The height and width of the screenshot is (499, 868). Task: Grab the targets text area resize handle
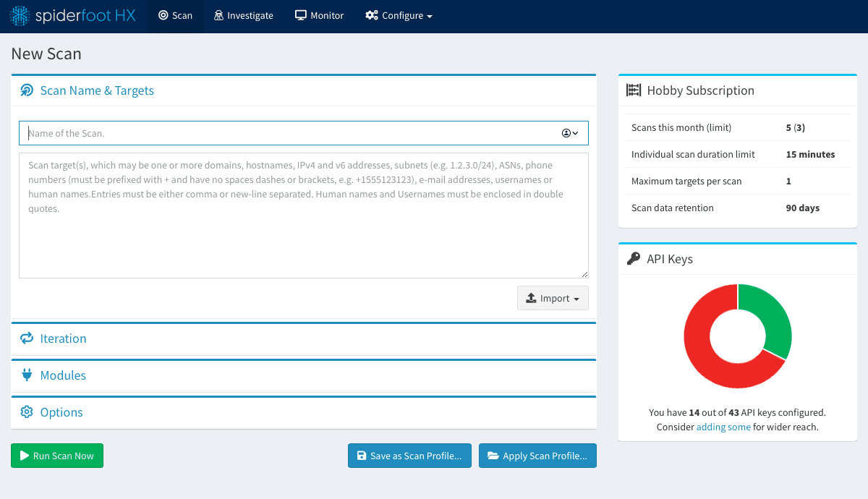[x=584, y=274]
